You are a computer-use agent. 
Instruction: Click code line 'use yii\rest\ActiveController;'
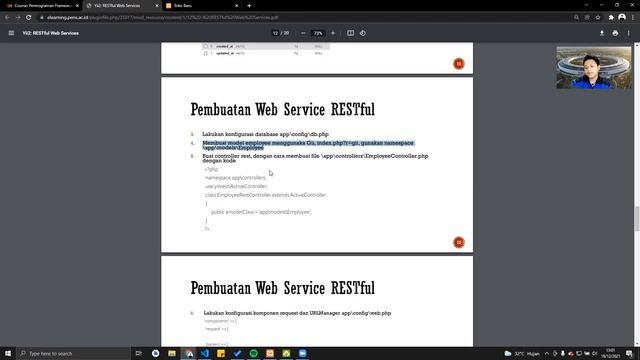[236, 187]
